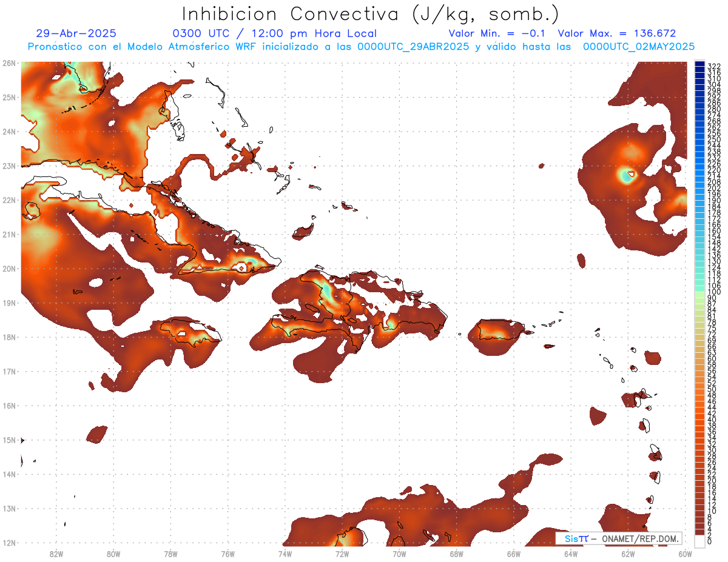Click the '202' value on the color scale
Screen dimensions: 728x562
coord(714,188)
